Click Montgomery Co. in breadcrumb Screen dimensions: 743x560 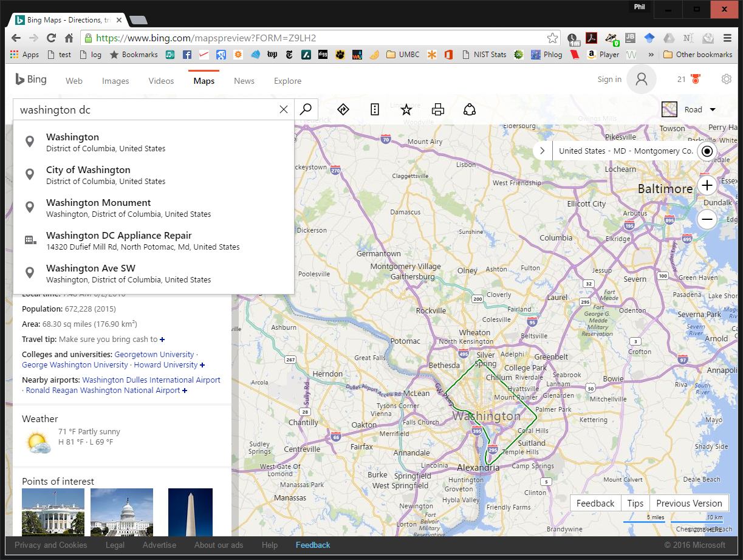click(664, 151)
